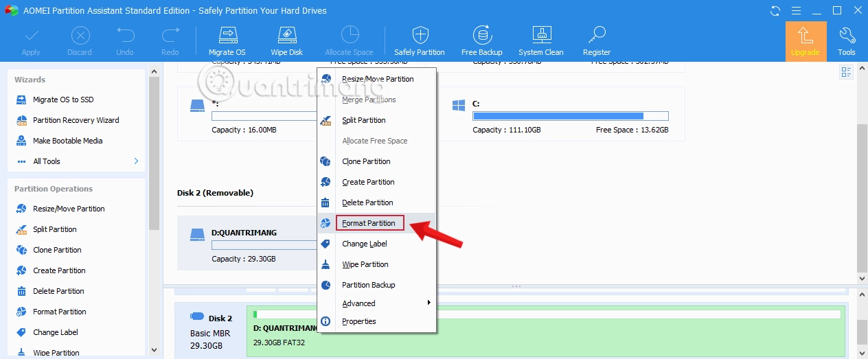This screenshot has height=359, width=868.
Task: Click the Partition Backup icon in context menu
Action: [326, 285]
